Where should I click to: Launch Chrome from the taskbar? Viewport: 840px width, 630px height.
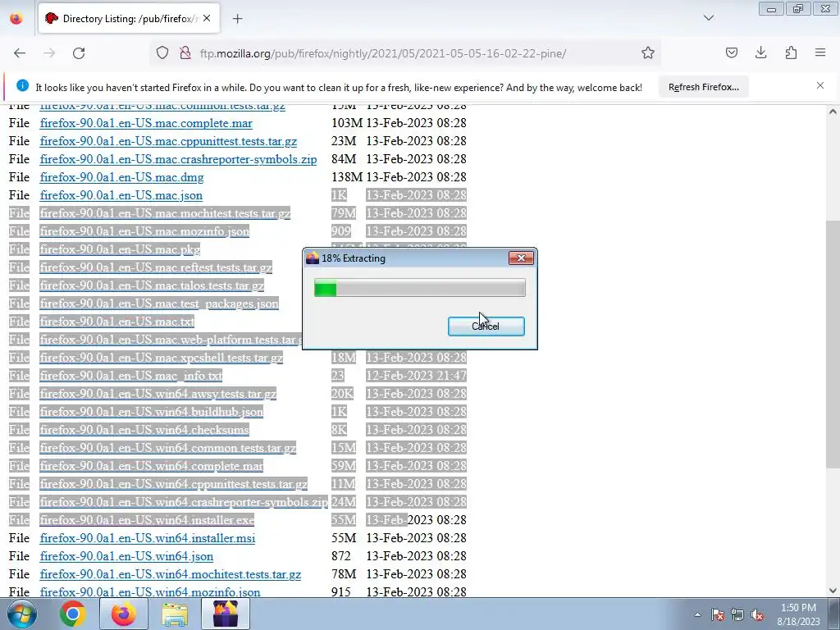(72, 614)
